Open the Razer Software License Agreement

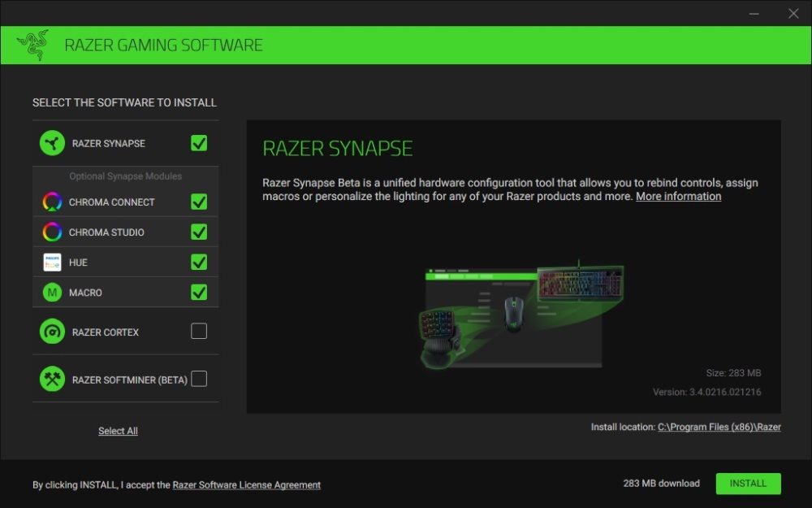pyautogui.click(x=247, y=485)
